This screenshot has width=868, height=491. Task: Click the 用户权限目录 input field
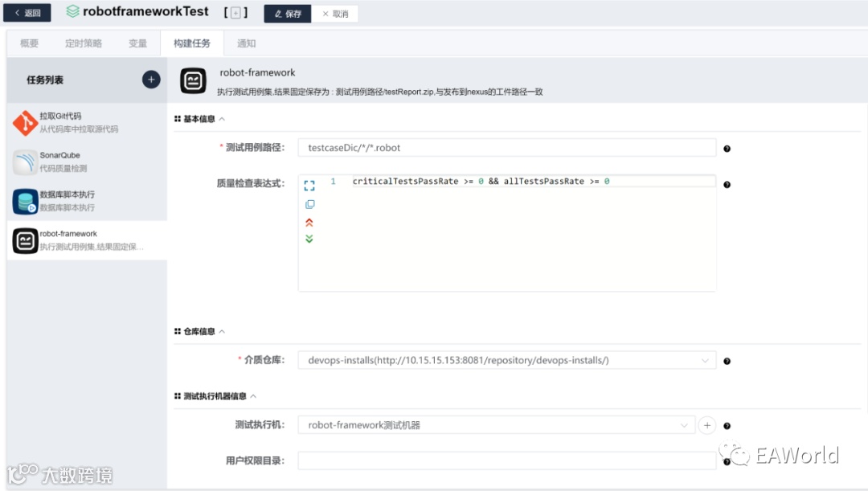point(507,460)
